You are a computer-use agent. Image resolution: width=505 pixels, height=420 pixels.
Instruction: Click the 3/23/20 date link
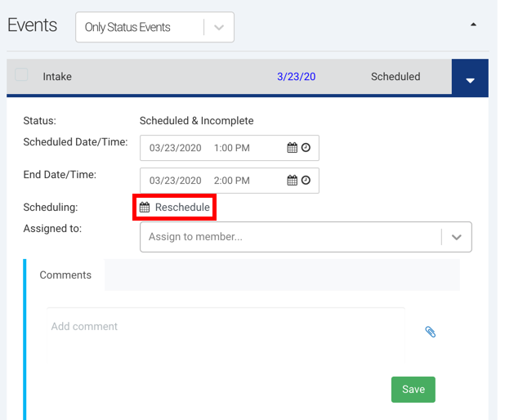[x=296, y=77]
